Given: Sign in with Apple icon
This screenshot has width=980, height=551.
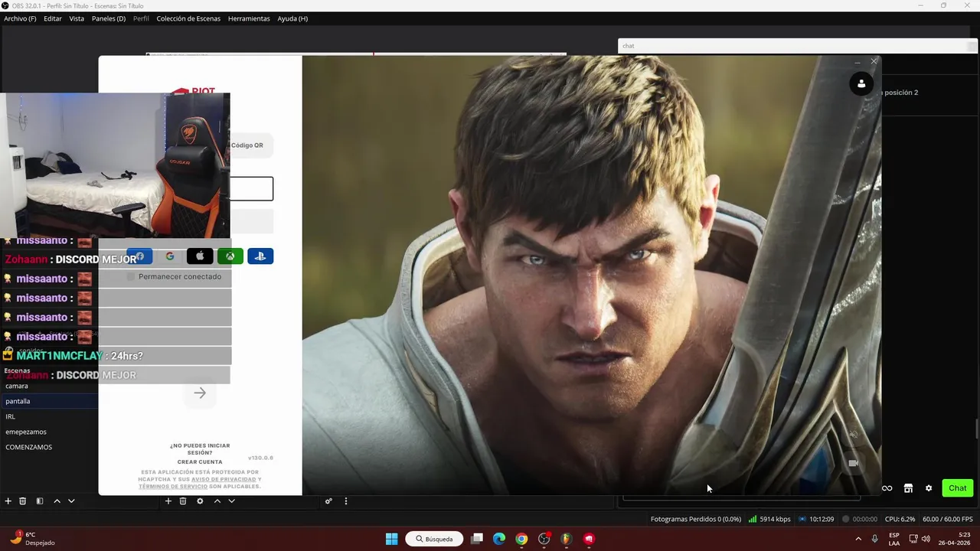Looking at the screenshot, I should point(200,256).
